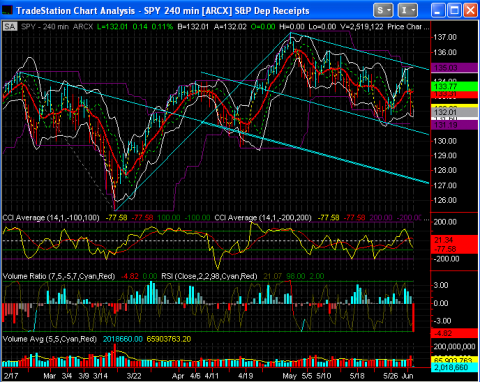Click the 5/18 date on the time axis

coord(357,376)
